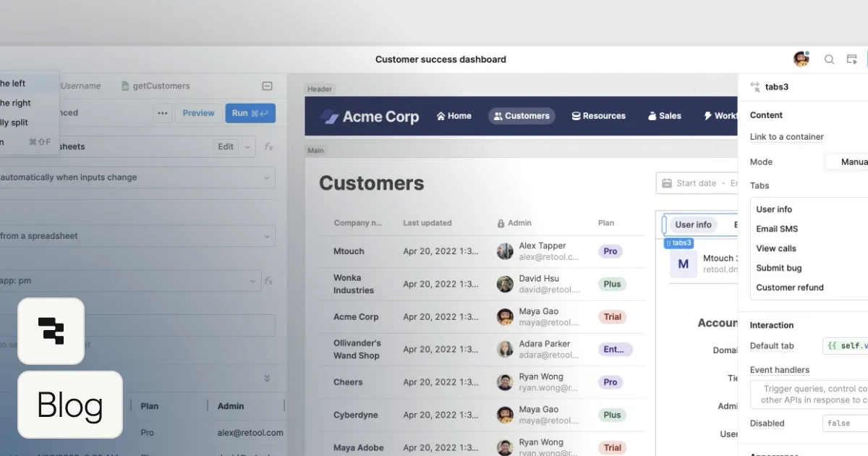Open the 'app: pm' dropdown chevron

[253, 281]
